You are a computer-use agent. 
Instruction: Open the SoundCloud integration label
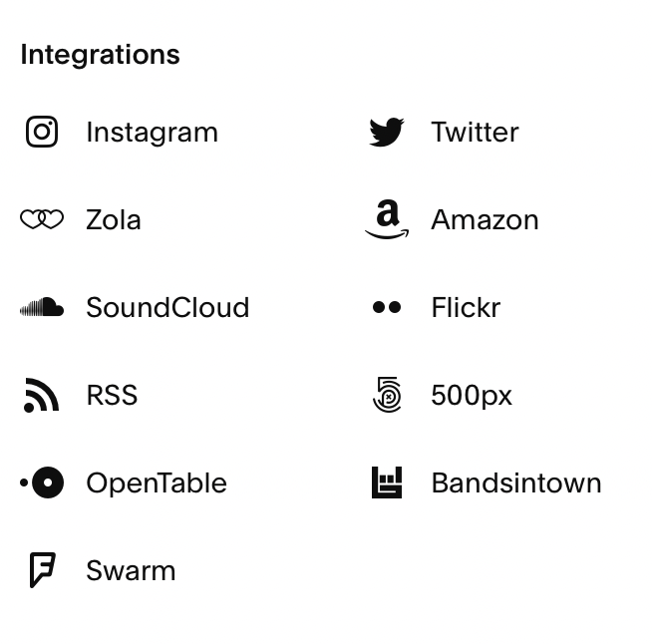pyautogui.click(x=167, y=307)
